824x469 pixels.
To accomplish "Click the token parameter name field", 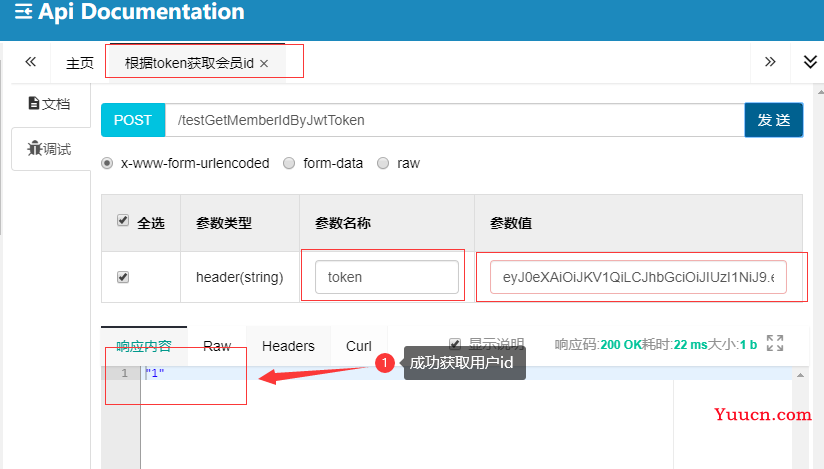I will [387, 277].
